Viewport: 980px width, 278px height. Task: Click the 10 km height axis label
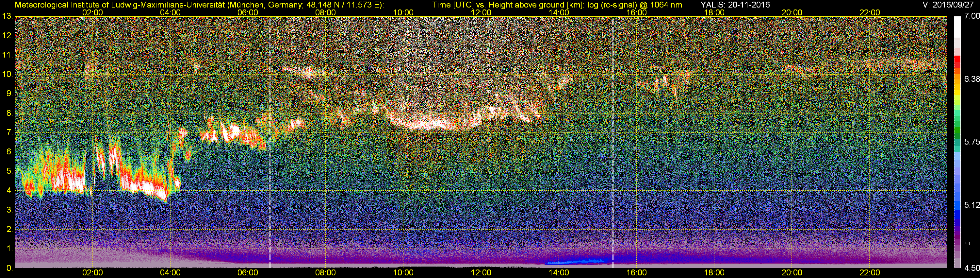tap(7, 74)
